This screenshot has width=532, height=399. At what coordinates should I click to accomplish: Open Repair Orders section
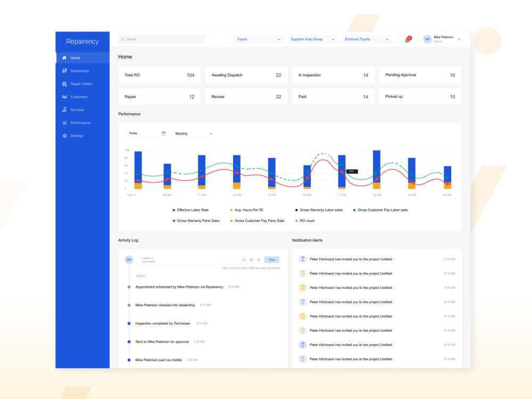(x=82, y=84)
